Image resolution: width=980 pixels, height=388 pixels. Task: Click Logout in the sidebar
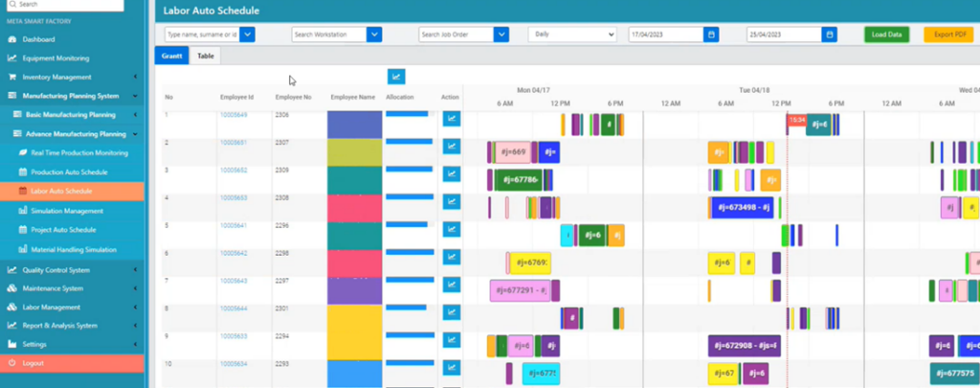[33, 363]
